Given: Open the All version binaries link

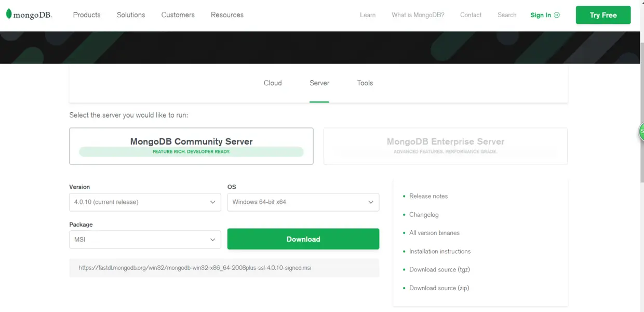Looking at the screenshot, I should tap(434, 233).
